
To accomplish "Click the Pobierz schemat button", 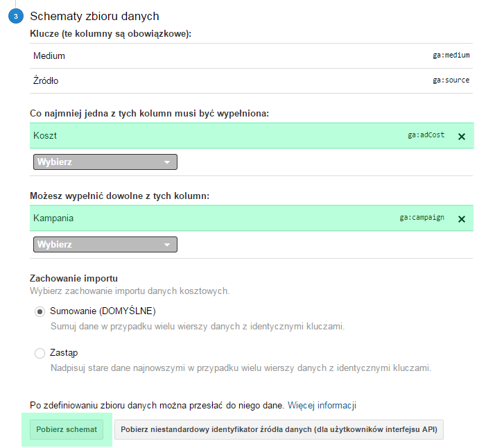I will pos(67,429).
